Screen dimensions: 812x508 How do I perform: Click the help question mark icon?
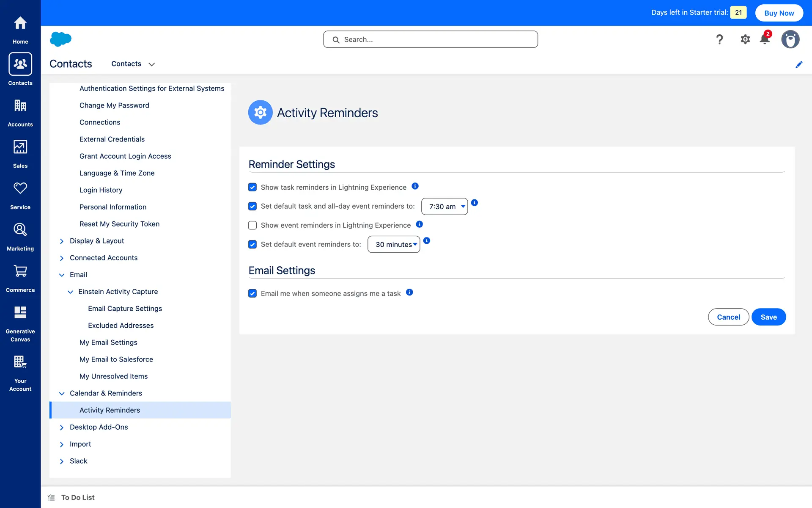point(719,39)
